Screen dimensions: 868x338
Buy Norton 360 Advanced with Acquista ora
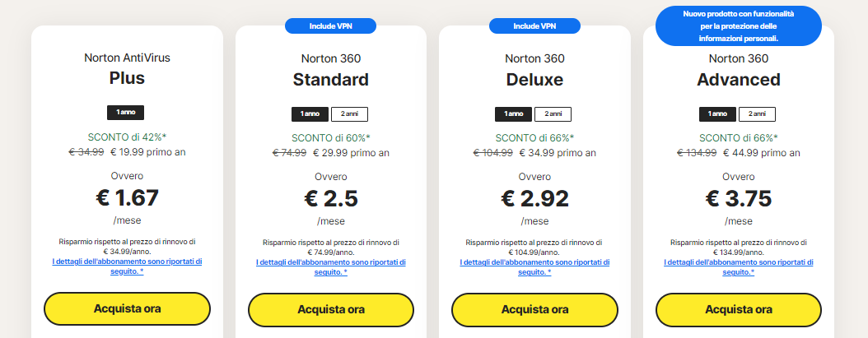pyautogui.click(x=739, y=310)
